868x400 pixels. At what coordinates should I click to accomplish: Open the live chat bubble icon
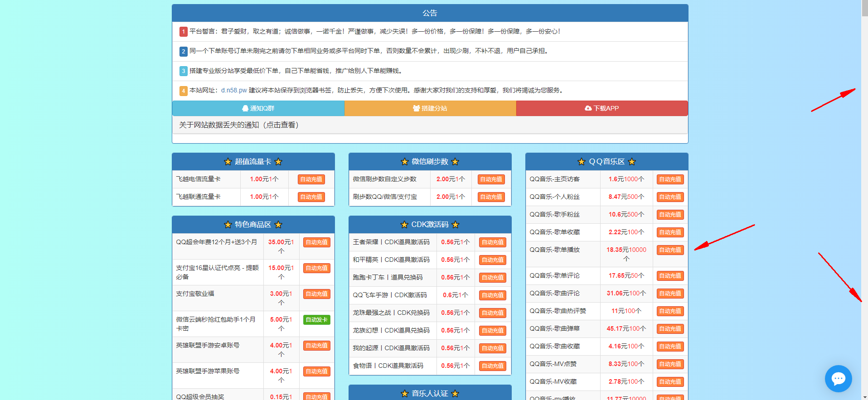(838, 378)
